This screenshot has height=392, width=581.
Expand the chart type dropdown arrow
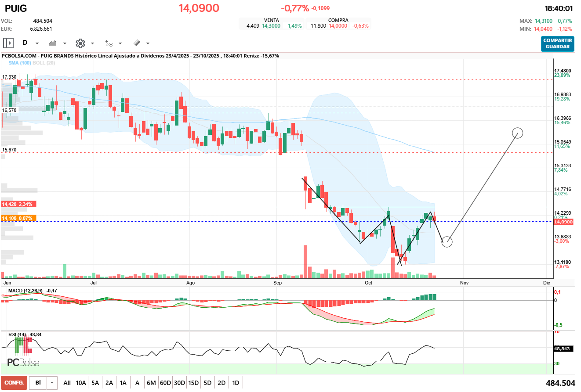pyautogui.click(x=65, y=43)
